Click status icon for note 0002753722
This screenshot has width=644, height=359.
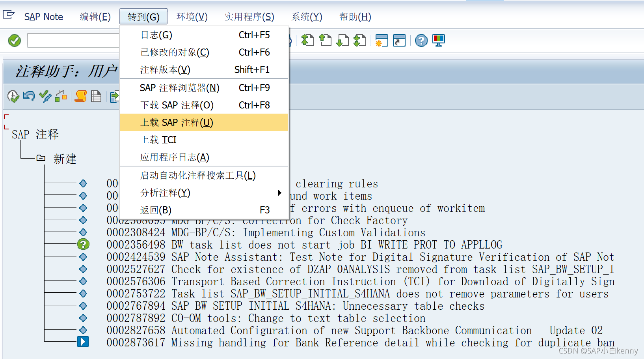pyautogui.click(x=83, y=294)
